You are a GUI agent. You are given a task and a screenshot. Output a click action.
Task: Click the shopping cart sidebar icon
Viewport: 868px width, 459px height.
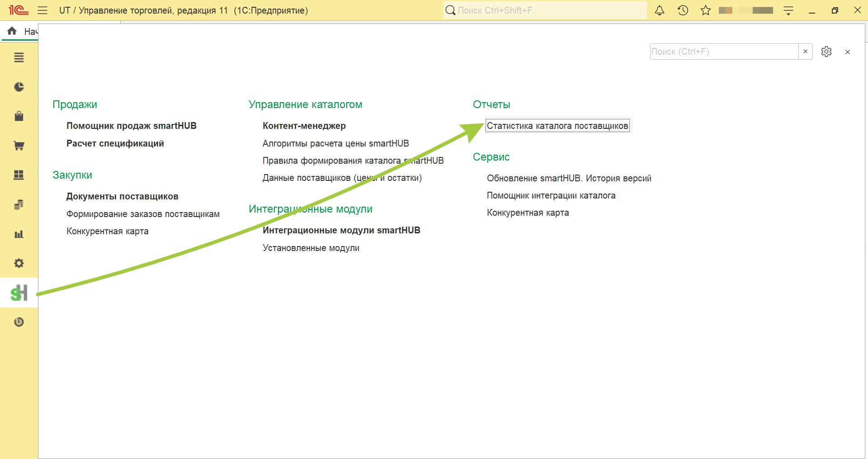[x=19, y=146]
